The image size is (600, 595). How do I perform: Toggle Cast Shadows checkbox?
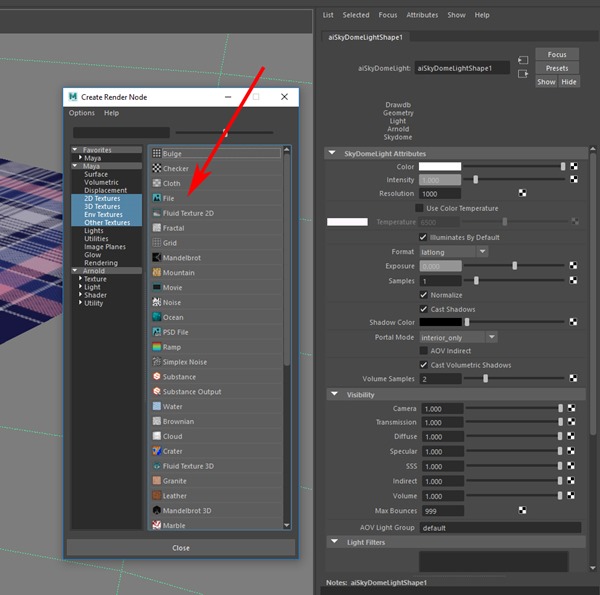423,309
